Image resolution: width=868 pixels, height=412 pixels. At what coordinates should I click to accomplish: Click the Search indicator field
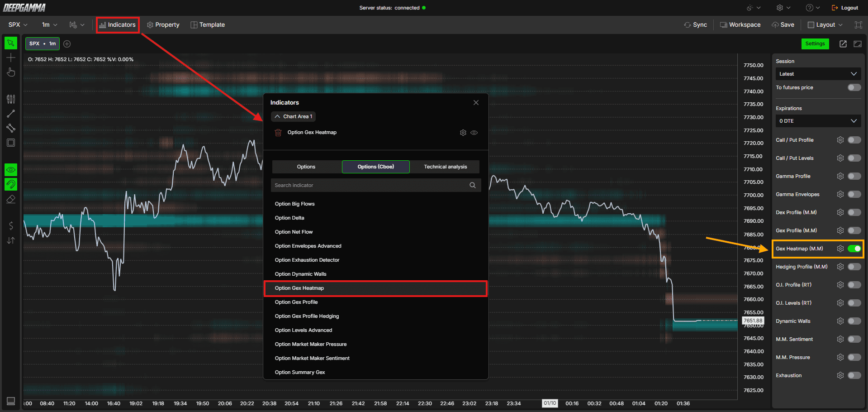click(376, 185)
